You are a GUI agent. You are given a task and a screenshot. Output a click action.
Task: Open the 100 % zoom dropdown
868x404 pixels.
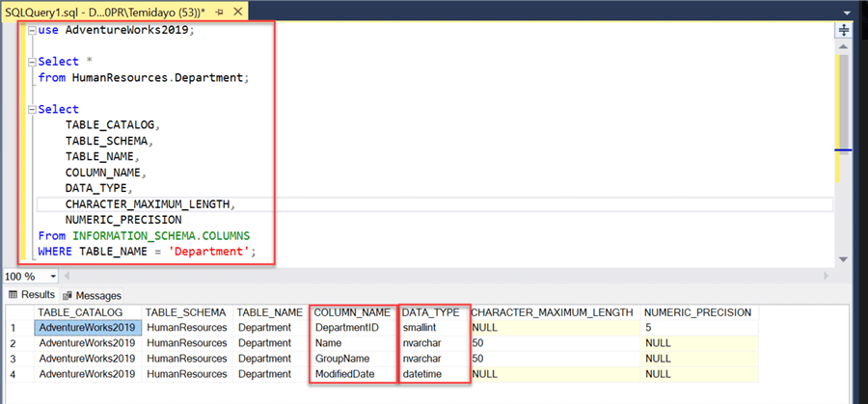[53, 276]
